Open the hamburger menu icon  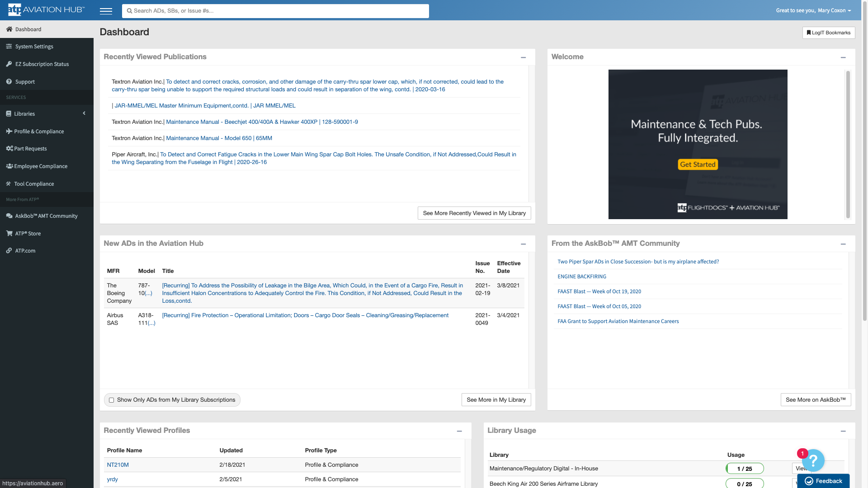(x=106, y=10)
